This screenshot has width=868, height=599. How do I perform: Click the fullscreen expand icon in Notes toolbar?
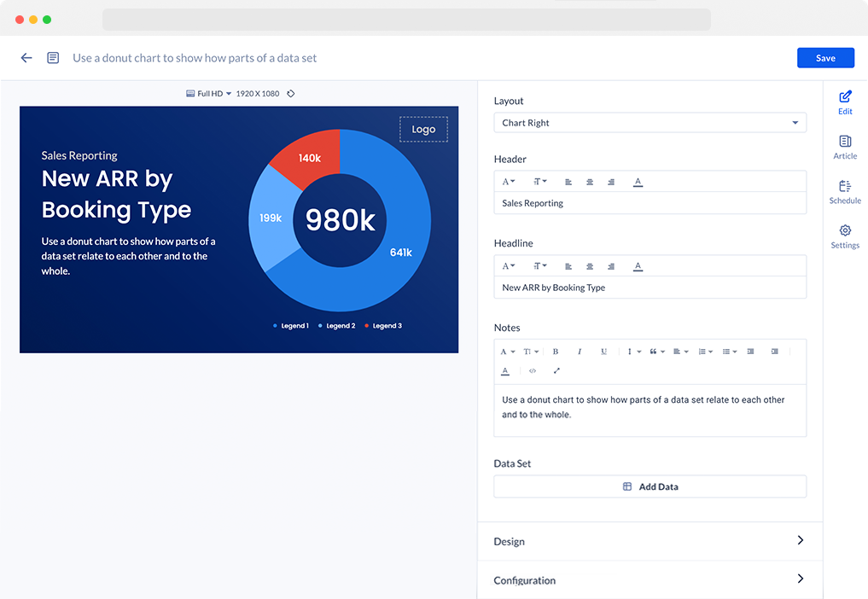point(556,371)
